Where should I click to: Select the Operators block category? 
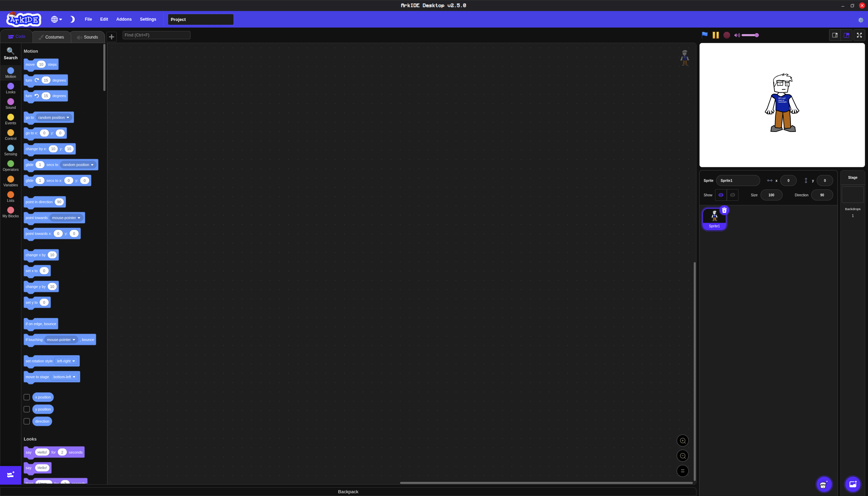tap(10, 166)
